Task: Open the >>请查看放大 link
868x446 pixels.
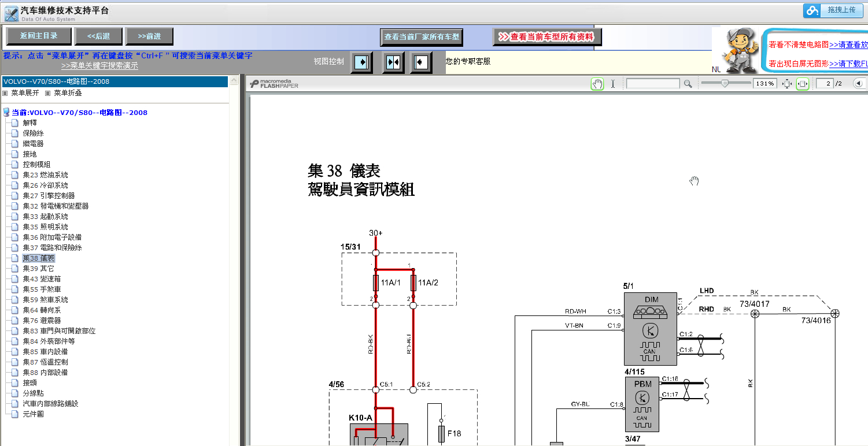Action: (848, 44)
